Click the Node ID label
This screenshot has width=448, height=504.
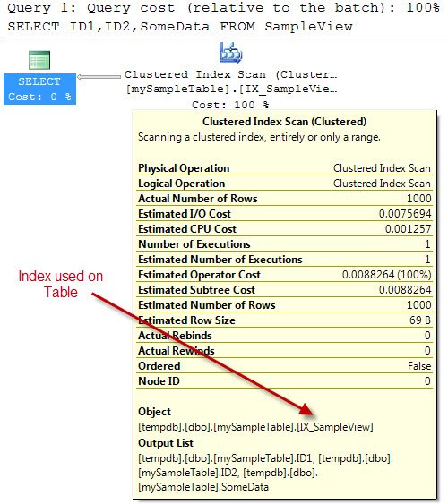pos(159,381)
